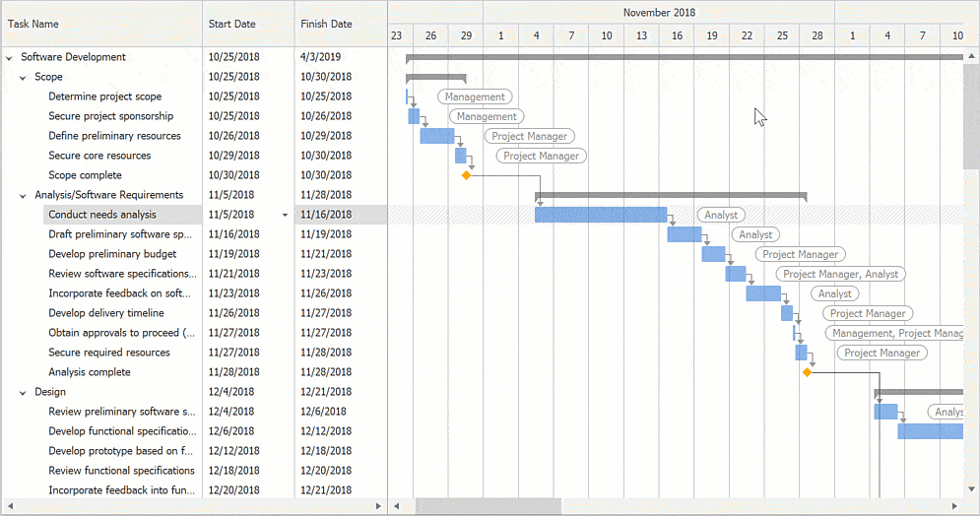The height and width of the screenshot is (516, 980).
Task: Click the right arrow of the task list scrollbar
Action: [x=379, y=506]
